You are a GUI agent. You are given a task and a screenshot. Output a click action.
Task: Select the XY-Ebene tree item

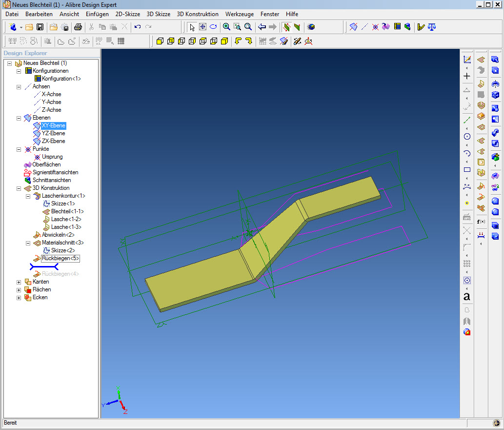[53, 125]
